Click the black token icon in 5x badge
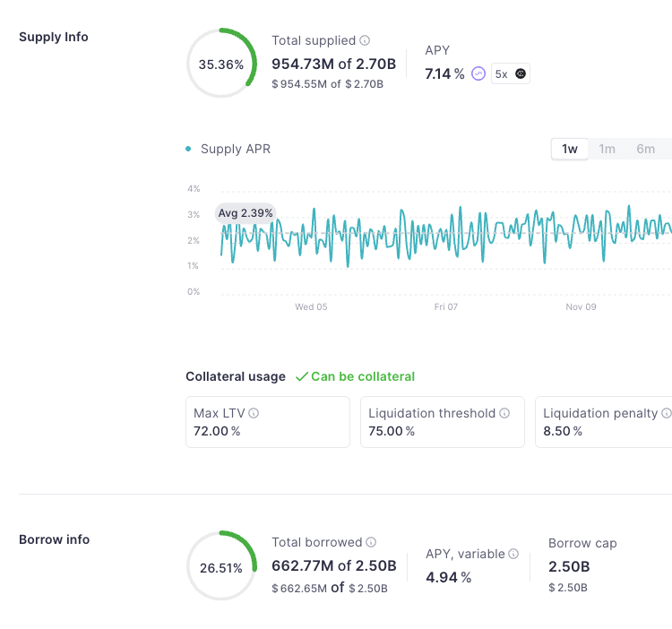This screenshot has height=629, width=672. pyautogui.click(x=521, y=74)
